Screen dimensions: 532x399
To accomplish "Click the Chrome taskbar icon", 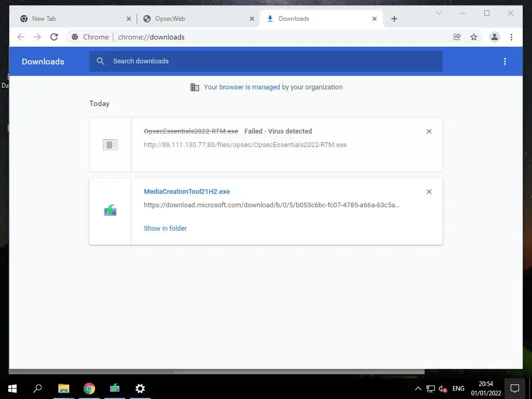I will click(89, 389).
